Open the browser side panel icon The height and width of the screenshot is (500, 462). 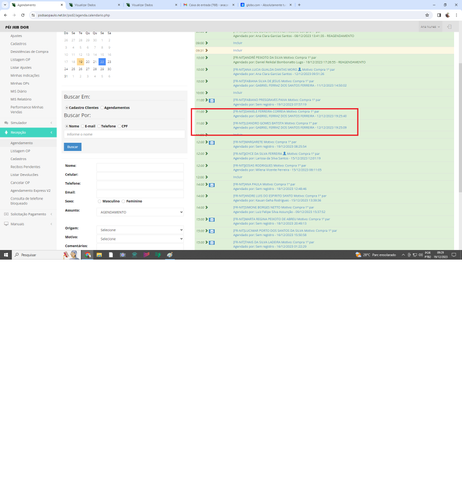click(x=439, y=15)
